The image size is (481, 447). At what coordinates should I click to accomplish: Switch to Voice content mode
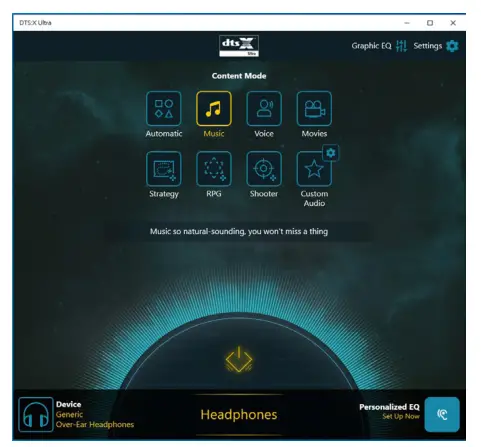pos(264,108)
